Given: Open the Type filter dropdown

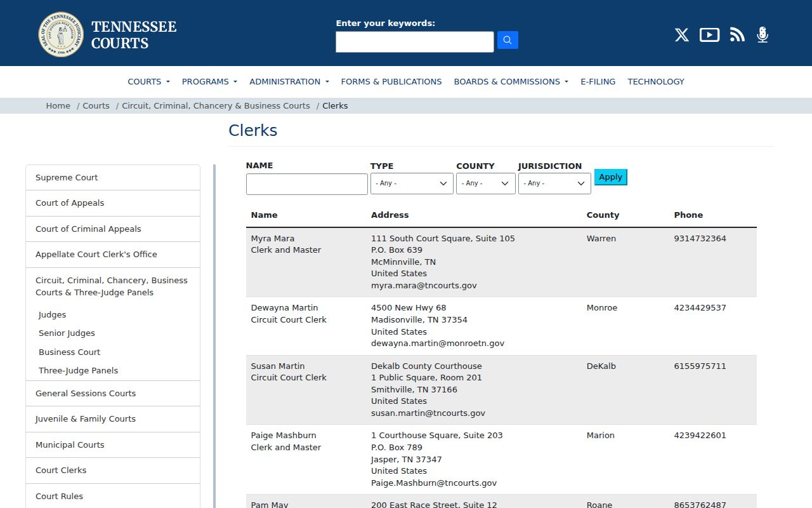Looking at the screenshot, I should point(412,184).
